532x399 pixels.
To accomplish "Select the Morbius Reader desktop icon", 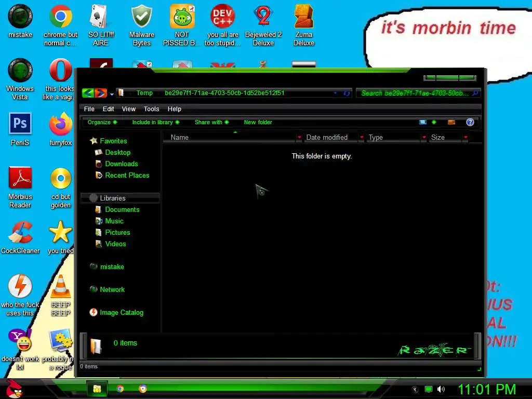I will 20,187.
